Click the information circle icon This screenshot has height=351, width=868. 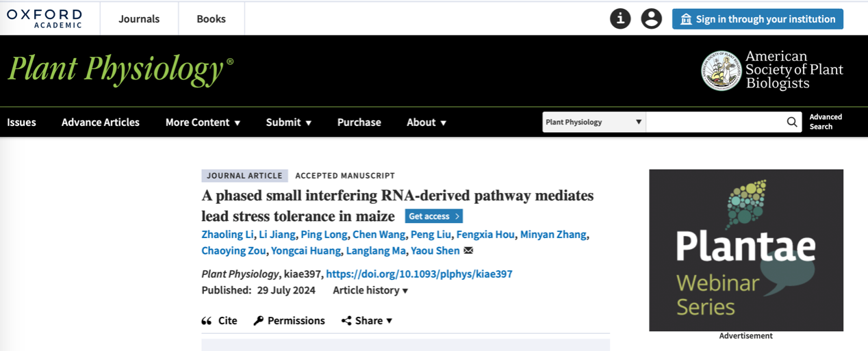click(620, 19)
